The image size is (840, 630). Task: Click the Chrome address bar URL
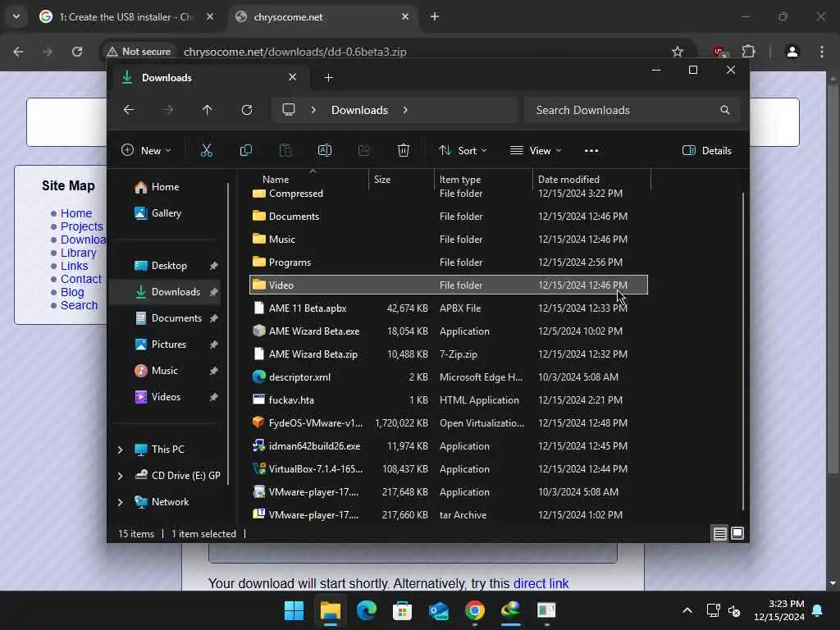coord(295,52)
